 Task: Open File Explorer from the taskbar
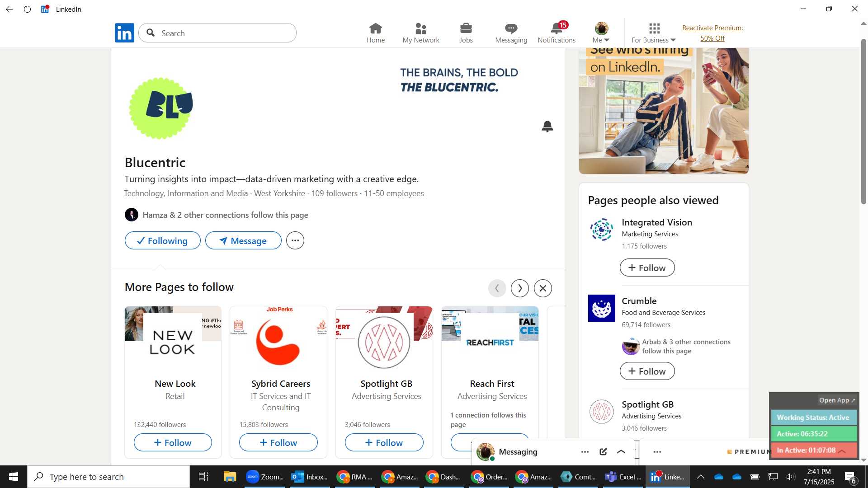[230, 477]
